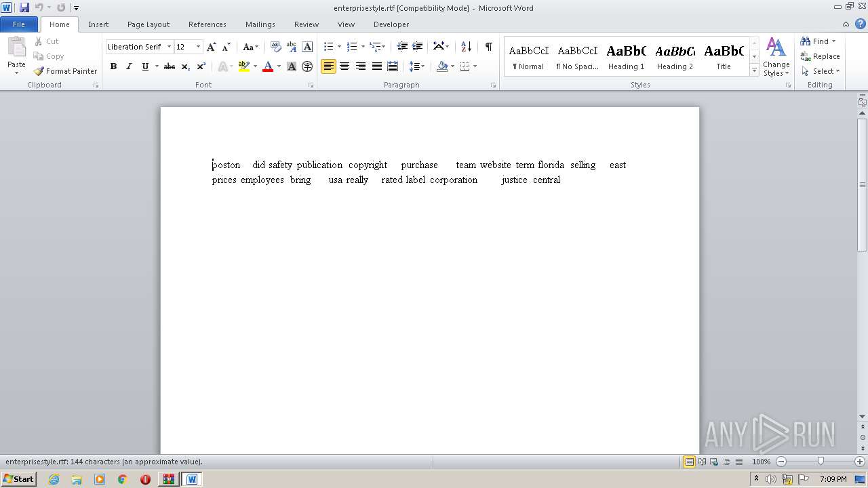Click the zoom slider handle

pos(821,462)
